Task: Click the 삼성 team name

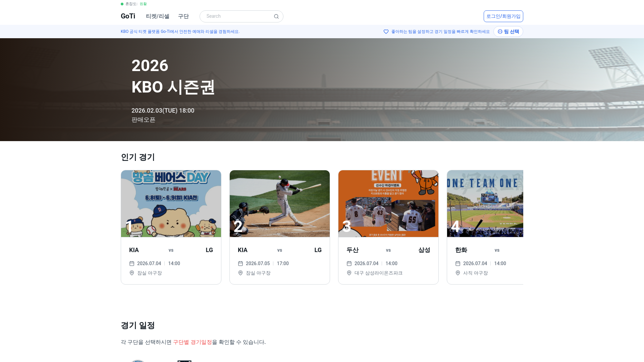Action: click(x=424, y=250)
